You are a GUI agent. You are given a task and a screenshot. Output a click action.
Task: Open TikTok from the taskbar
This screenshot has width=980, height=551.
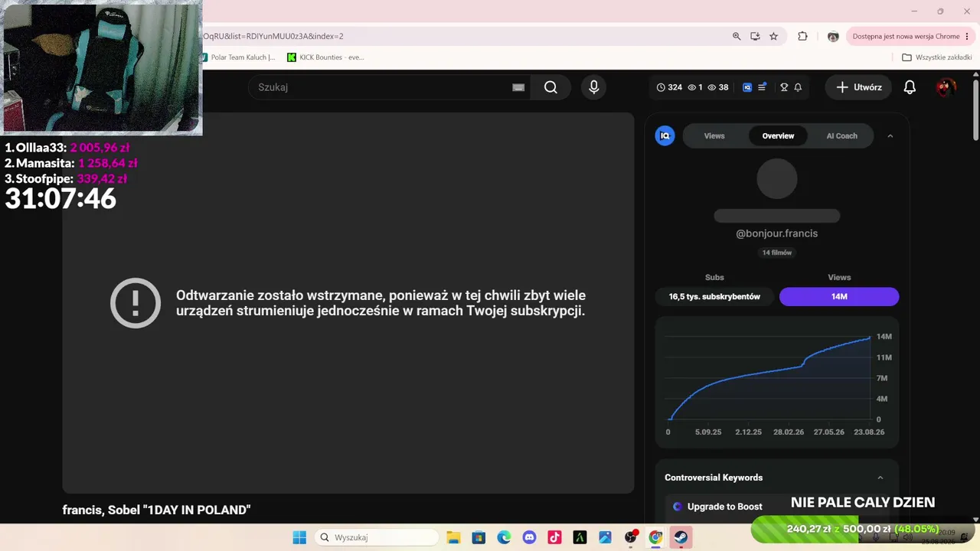coord(554,537)
